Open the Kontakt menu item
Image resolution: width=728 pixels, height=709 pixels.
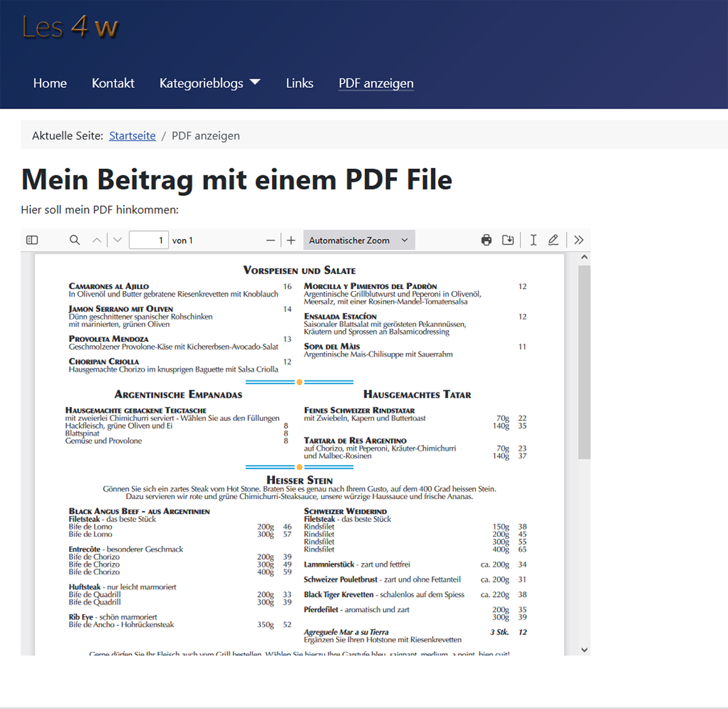[x=113, y=83]
